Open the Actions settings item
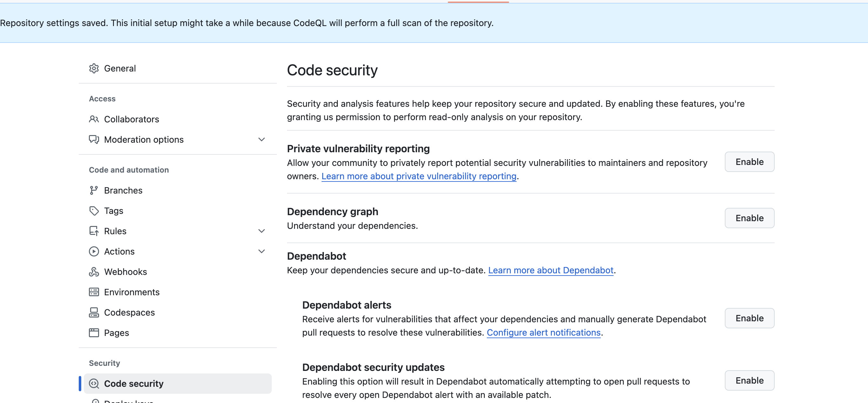868x403 pixels. (x=119, y=251)
